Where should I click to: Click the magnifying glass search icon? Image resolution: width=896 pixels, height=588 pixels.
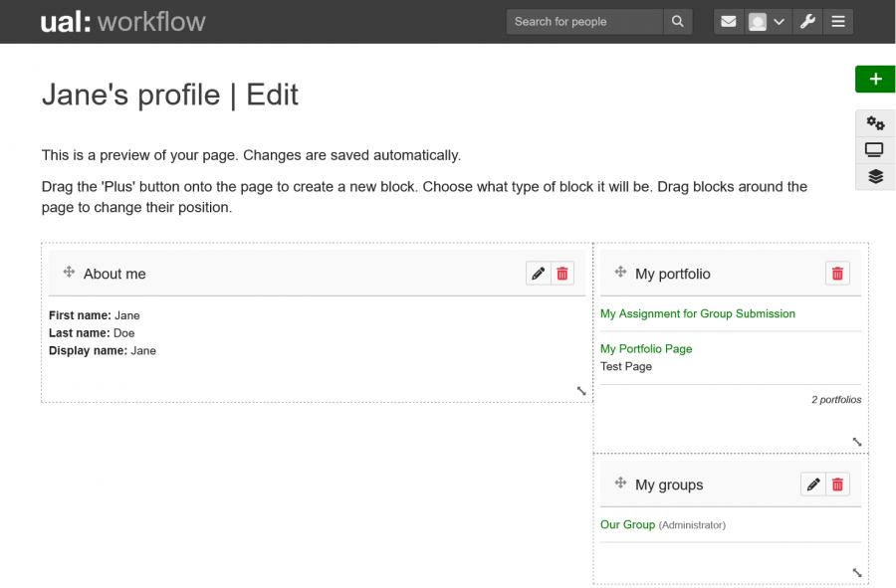pos(678,21)
